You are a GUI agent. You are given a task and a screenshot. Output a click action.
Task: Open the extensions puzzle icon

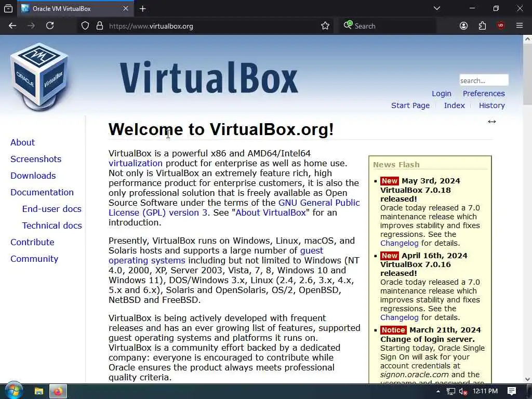click(482, 26)
